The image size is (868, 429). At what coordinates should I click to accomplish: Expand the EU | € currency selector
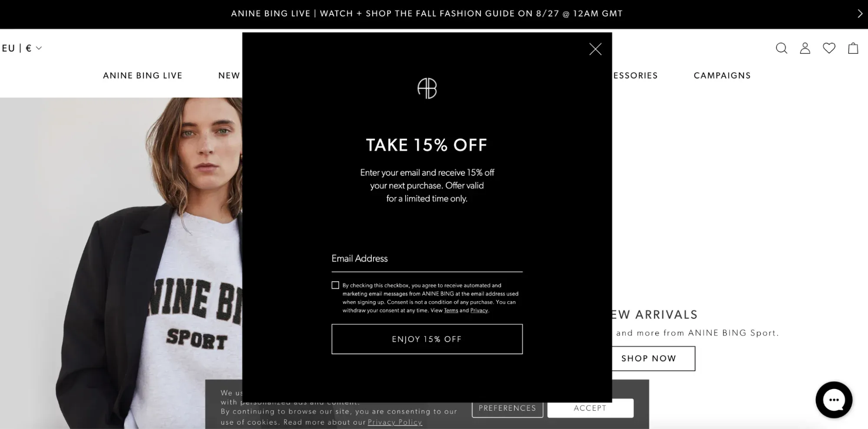[22, 48]
